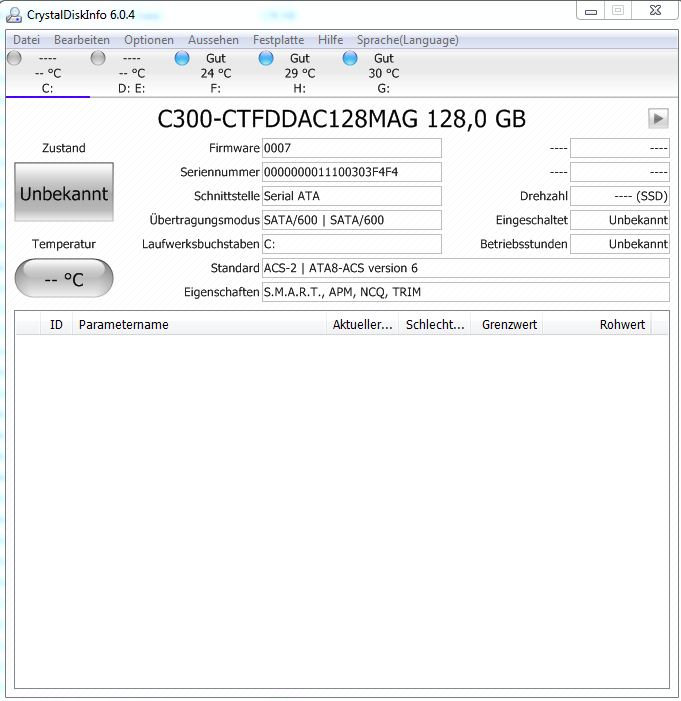The height and width of the screenshot is (701, 681).
Task: Sort by Grenzwert column header
Action: point(507,325)
